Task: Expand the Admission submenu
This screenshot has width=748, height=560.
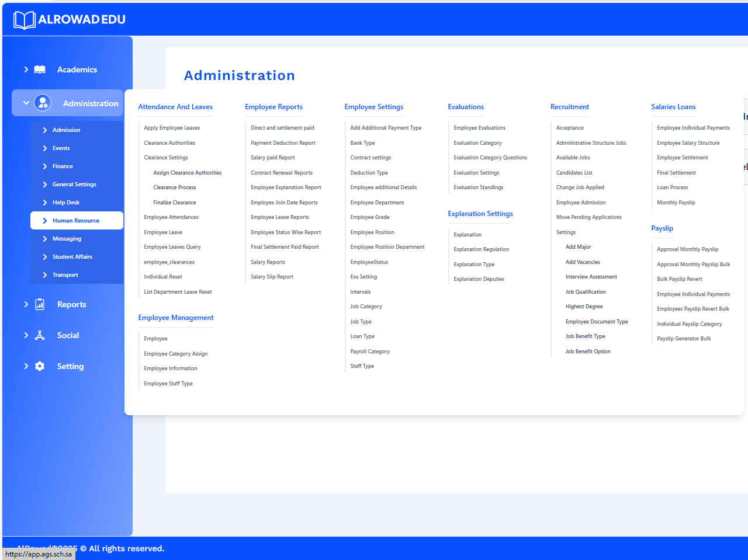Action: tap(67, 130)
